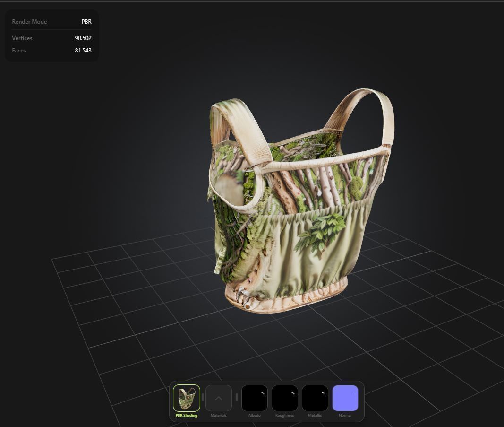Select the PBR Shading thumbnail
The height and width of the screenshot is (427, 504).
tap(187, 398)
